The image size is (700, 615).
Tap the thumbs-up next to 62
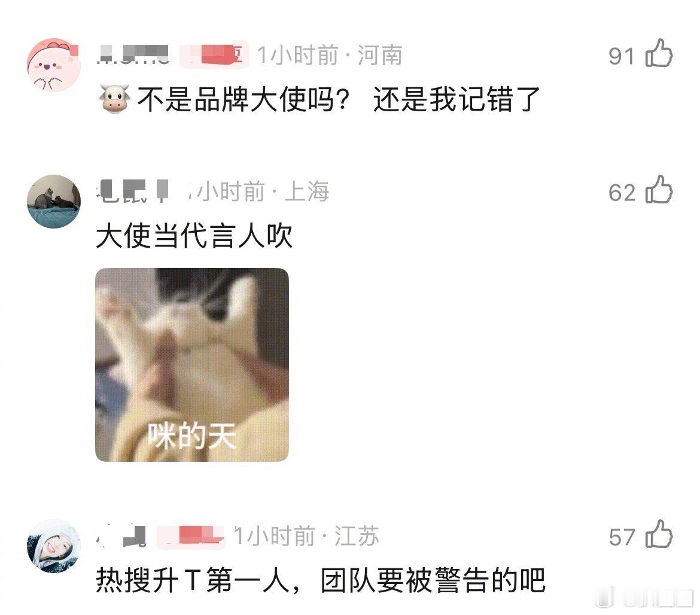[x=659, y=190]
